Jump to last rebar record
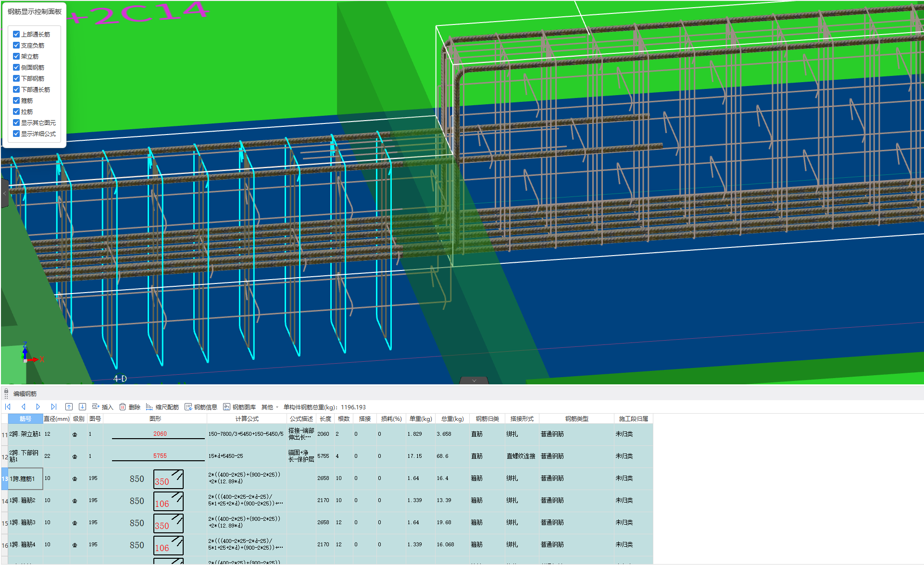Screen dimensions: 924x565 coord(53,407)
